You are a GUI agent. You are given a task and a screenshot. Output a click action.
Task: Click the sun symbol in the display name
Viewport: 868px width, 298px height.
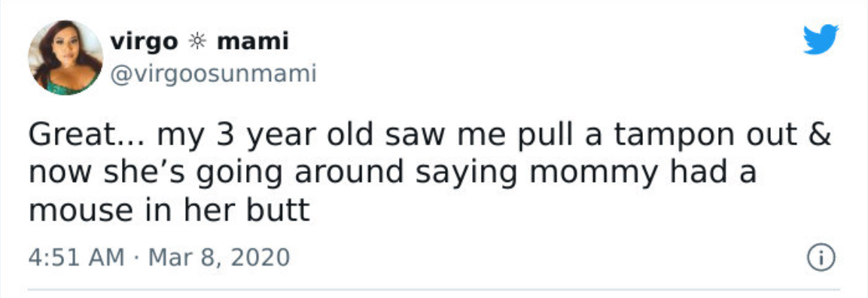(197, 41)
